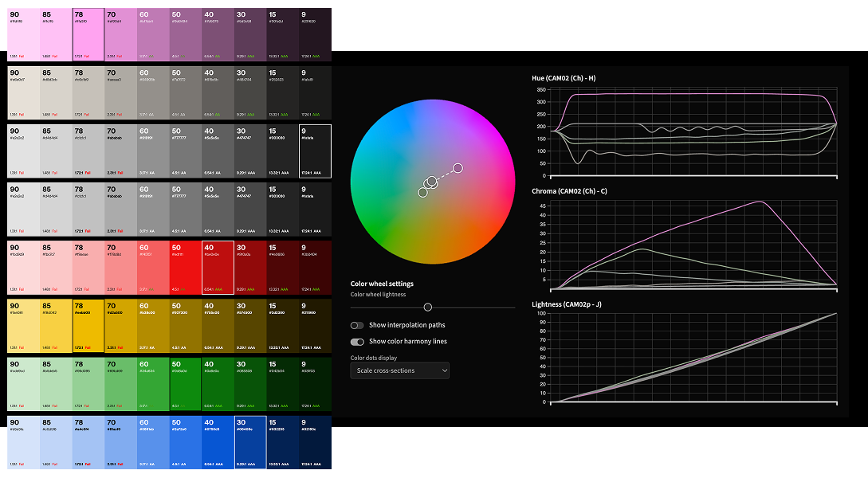Screen dimensions: 868x478
Task: Select the pink 78 swatch in the top row
Action: [88, 34]
